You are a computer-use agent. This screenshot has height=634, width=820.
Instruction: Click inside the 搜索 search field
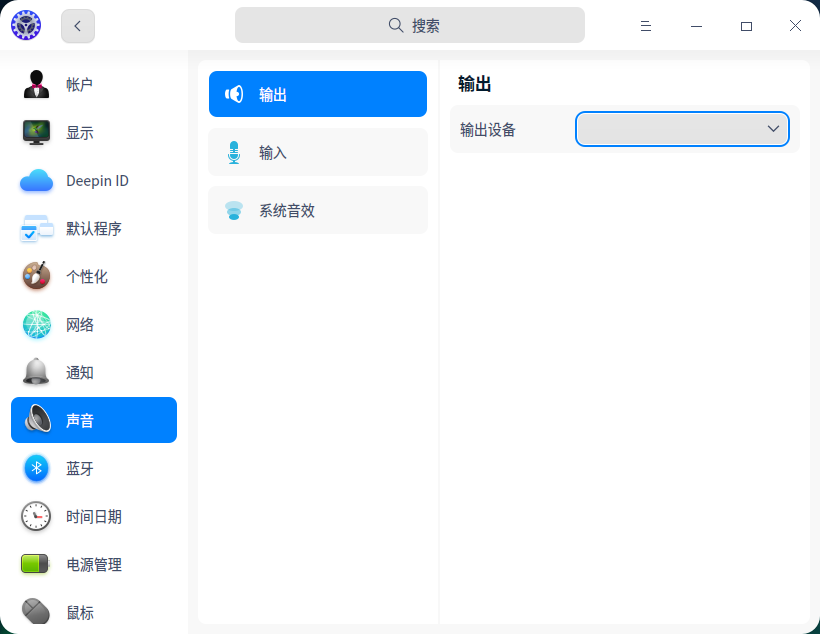[410, 24]
